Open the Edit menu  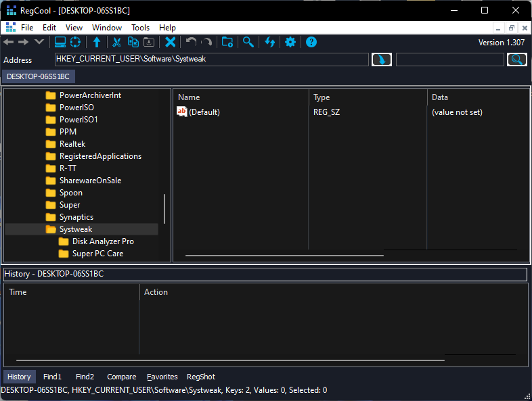click(x=49, y=28)
